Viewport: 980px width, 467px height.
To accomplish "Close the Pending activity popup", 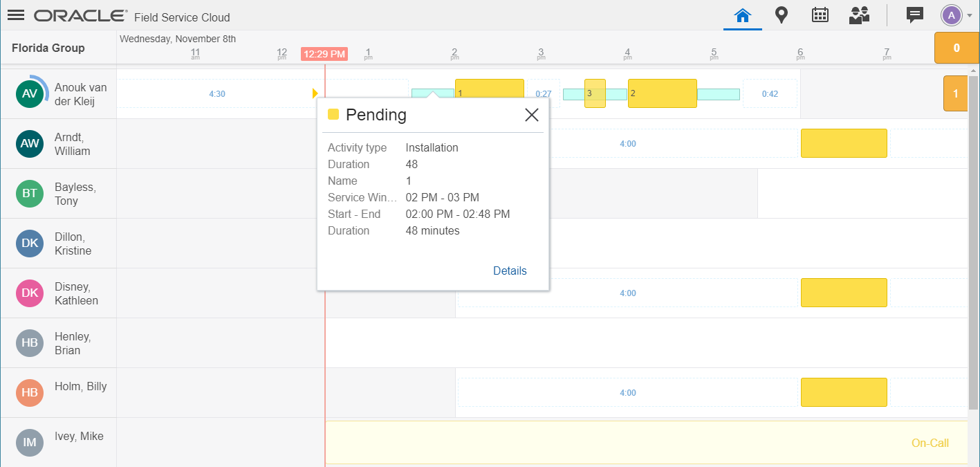I will click(531, 115).
